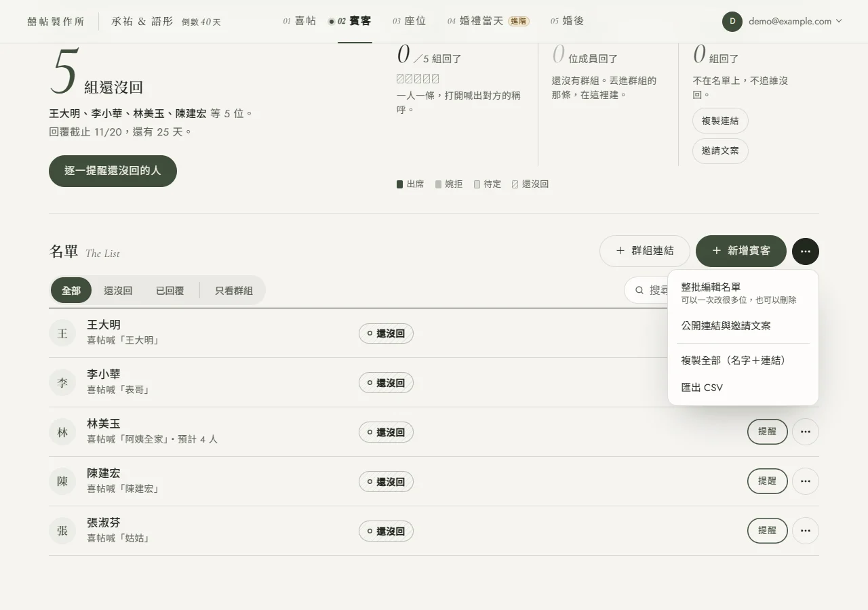Filter list to 還沒回 guests
The height and width of the screenshot is (610, 868).
click(118, 290)
